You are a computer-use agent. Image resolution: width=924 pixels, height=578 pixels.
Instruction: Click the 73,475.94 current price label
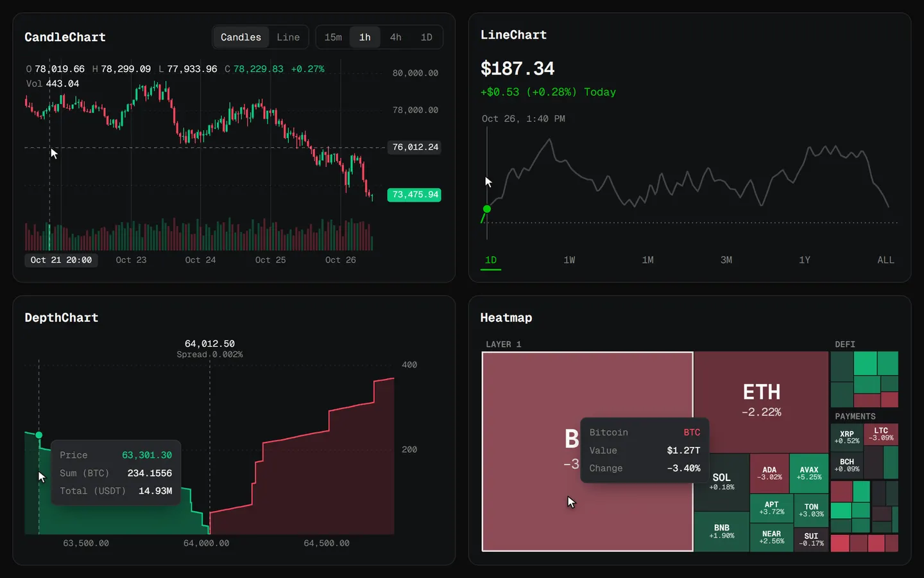(415, 195)
